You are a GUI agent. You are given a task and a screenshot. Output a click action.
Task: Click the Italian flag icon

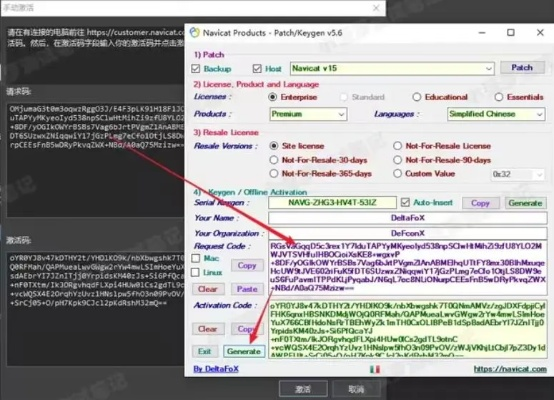[x=375, y=369]
